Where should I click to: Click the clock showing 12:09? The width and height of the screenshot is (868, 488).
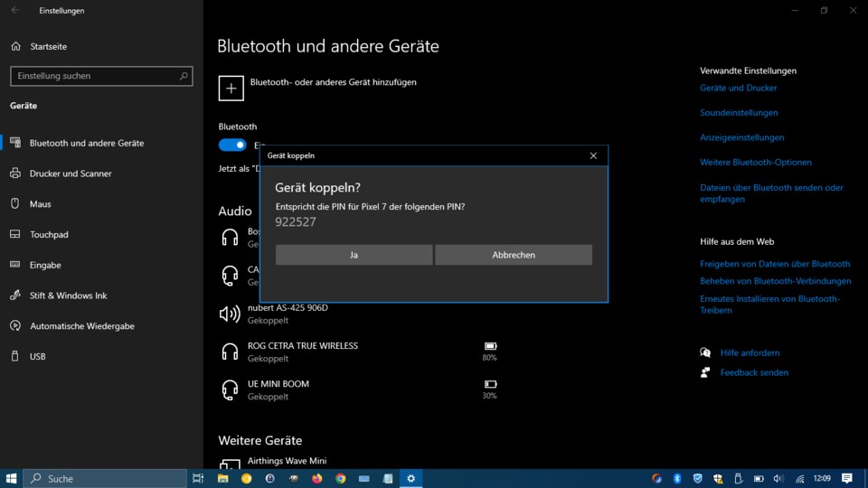coord(822,479)
